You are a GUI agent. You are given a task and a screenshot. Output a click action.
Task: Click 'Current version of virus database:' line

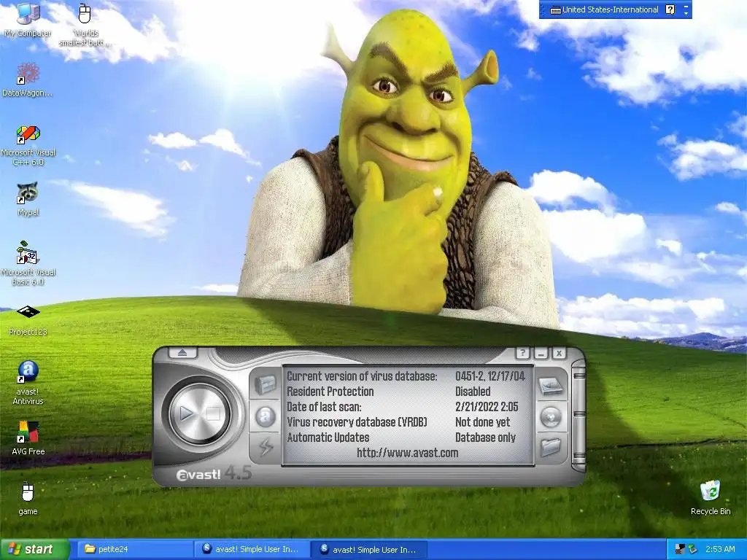[x=362, y=376]
